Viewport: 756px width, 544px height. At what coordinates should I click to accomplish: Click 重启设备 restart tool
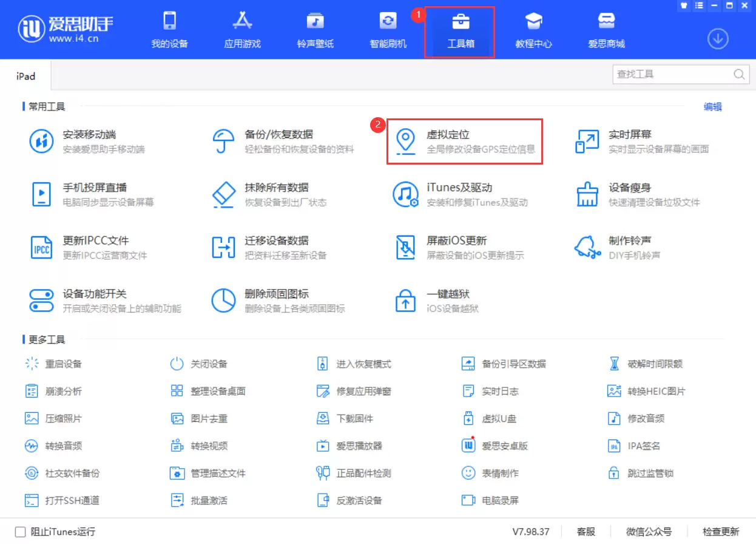coord(53,364)
